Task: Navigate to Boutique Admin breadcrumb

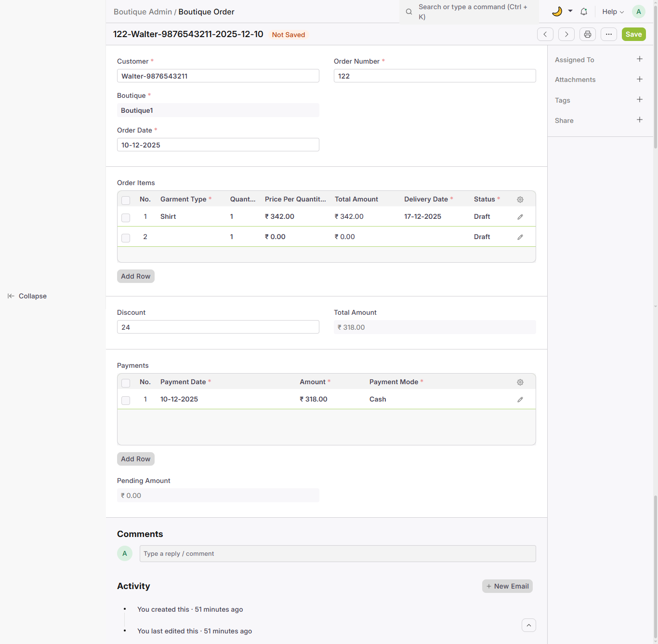Action: point(143,12)
